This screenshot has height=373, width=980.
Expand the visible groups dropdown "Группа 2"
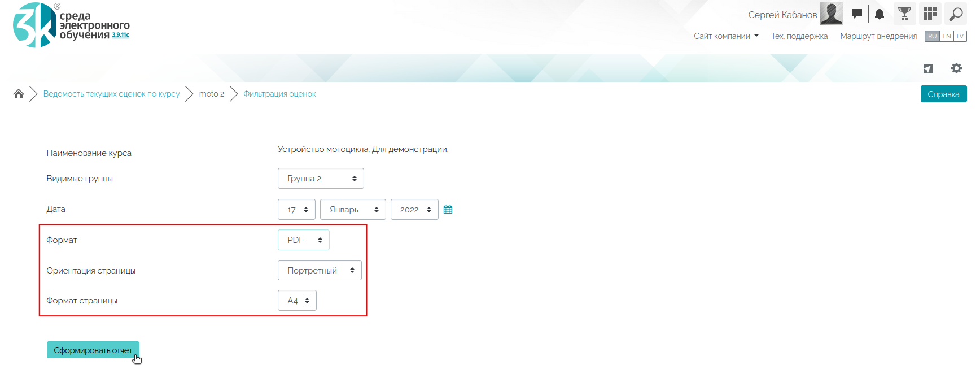[321, 179]
